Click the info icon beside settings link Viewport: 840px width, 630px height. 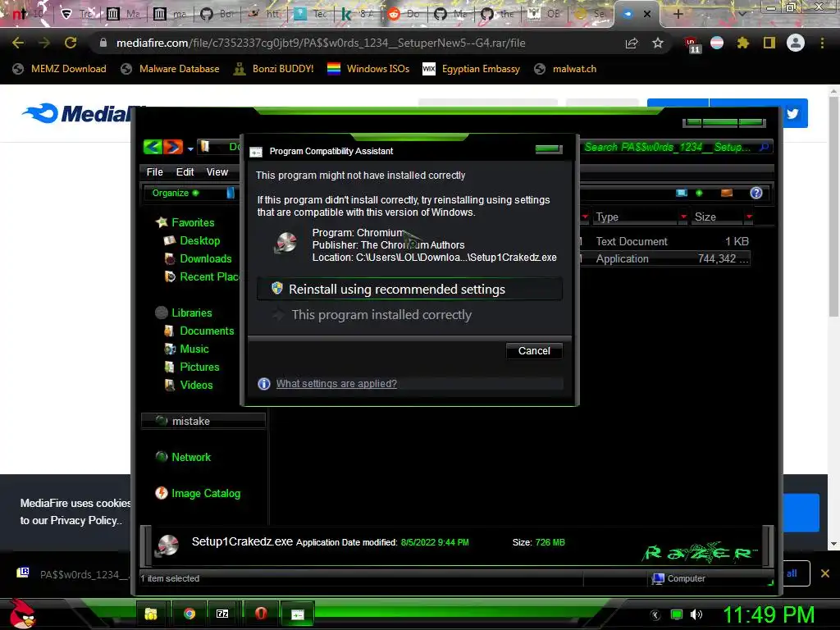(264, 384)
